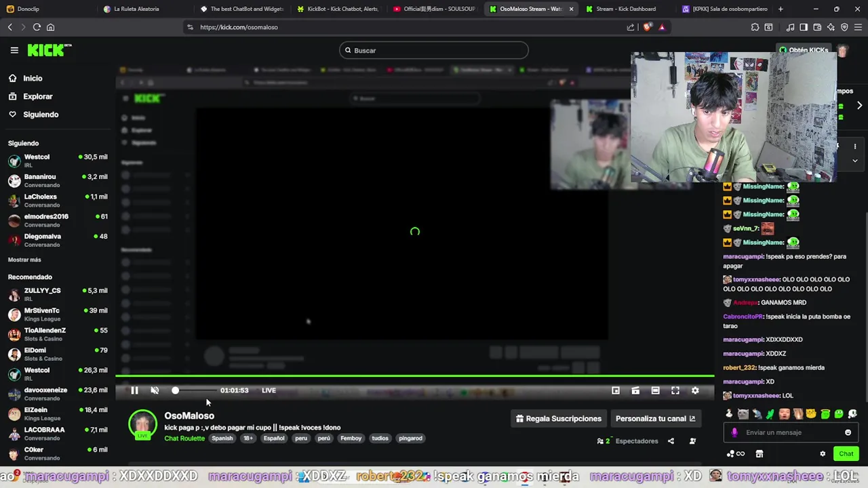Open the channel user icon beside share
The width and height of the screenshot is (868, 488).
(692, 441)
